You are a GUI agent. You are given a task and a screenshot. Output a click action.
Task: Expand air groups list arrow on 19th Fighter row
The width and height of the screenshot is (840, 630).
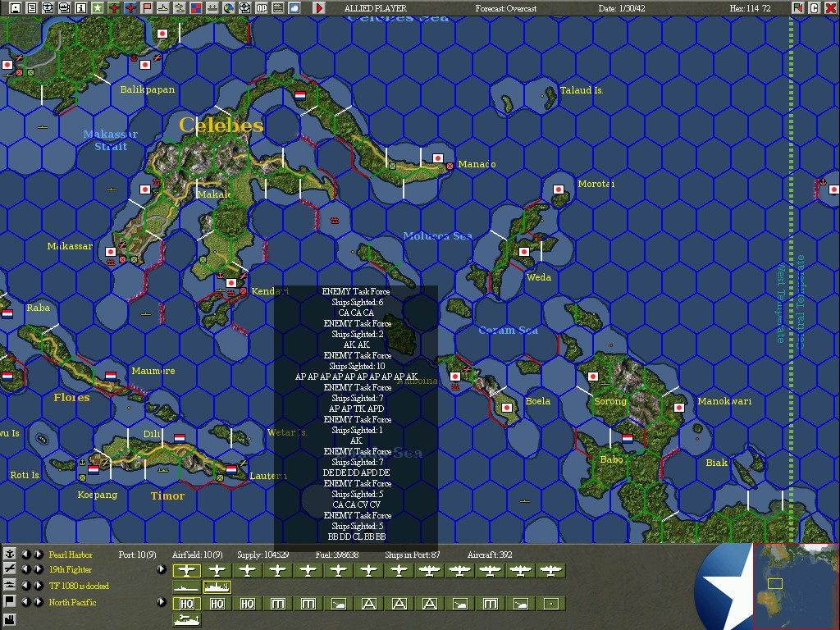pyautogui.click(x=161, y=569)
